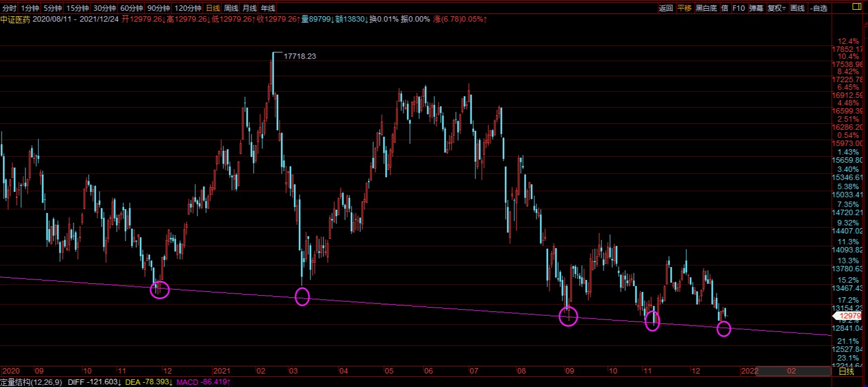Toggle the yellow side panel layout icon

(856, 6)
